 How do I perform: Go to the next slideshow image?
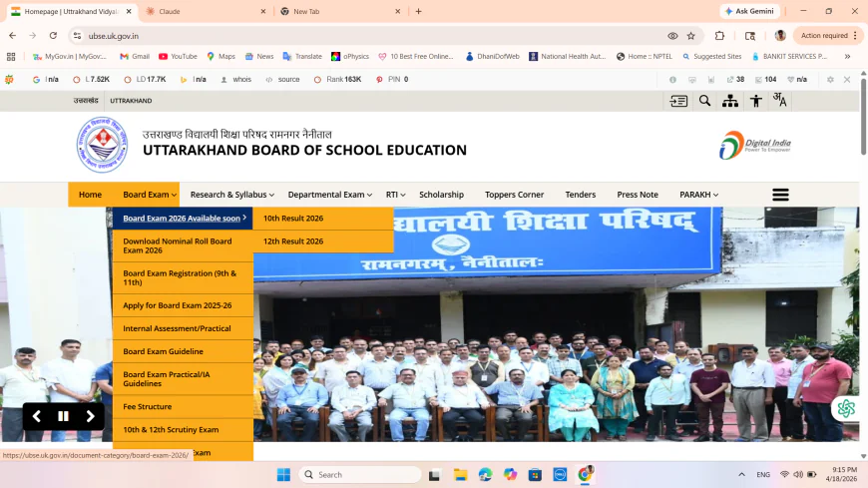(90, 416)
